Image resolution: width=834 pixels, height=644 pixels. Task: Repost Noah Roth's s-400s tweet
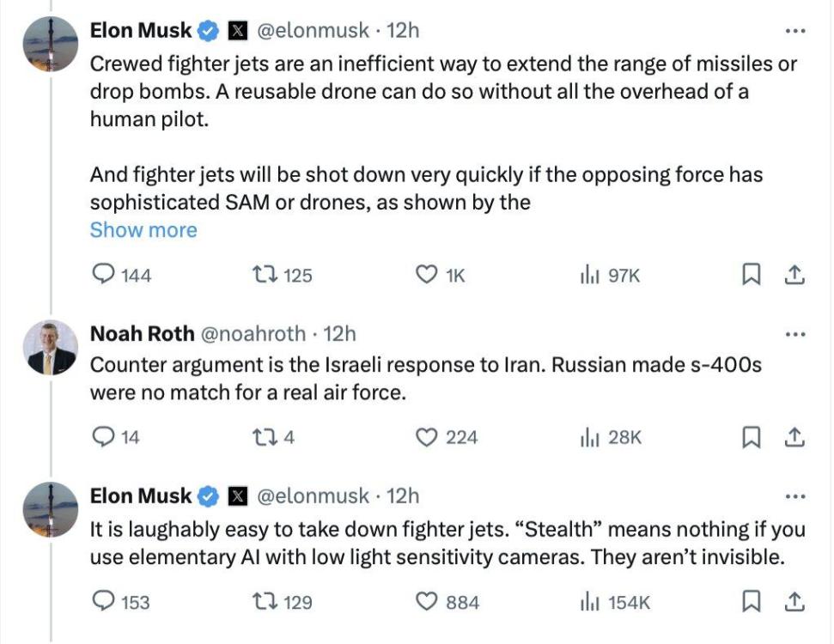point(261,438)
